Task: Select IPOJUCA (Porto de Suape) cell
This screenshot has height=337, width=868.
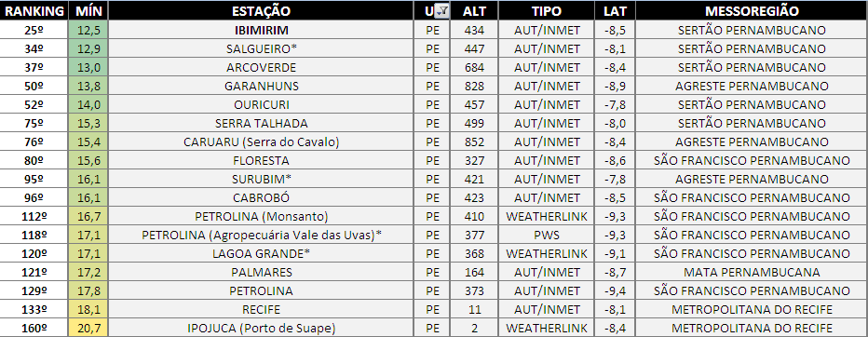Action: point(261,328)
